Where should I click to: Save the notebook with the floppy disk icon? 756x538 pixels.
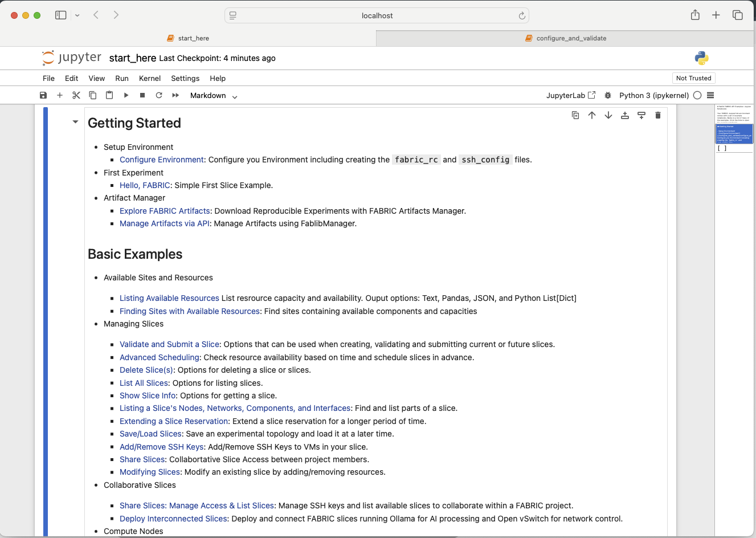pos(43,95)
